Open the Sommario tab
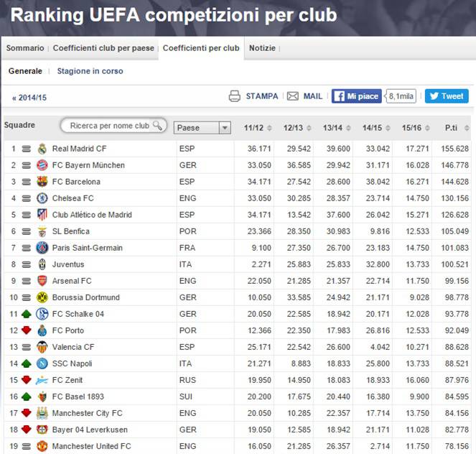Viewport: 476px width, 454px height. click(x=25, y=48)
